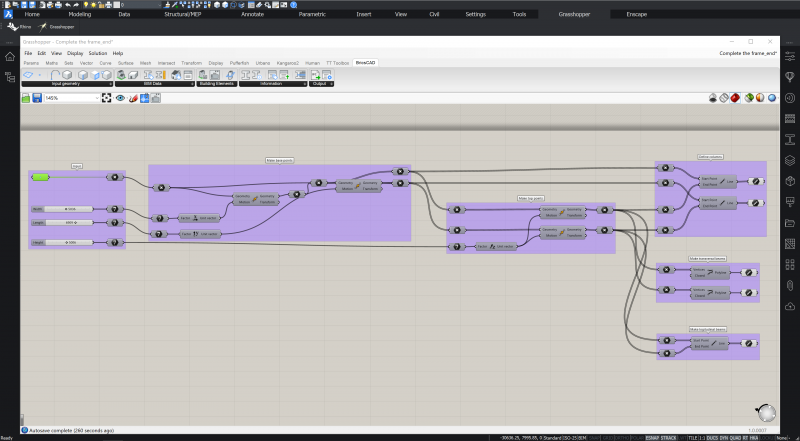The height and width of the screenshot is (441, 800).
Task: Open the Grasshopper File menu
Action: 28,53
